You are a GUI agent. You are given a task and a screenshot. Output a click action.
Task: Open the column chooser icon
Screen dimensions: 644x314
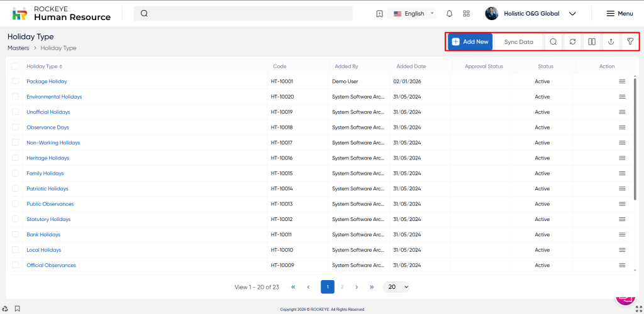point(592,42)
